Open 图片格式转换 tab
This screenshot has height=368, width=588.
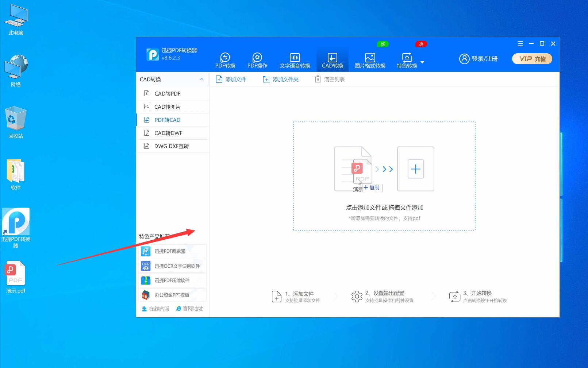coord(370,61)
